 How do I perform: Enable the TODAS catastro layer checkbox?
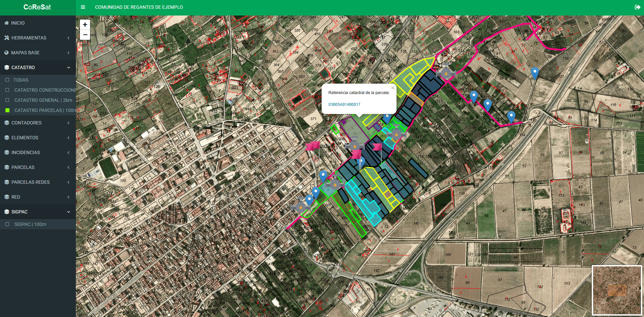(7, 80)
